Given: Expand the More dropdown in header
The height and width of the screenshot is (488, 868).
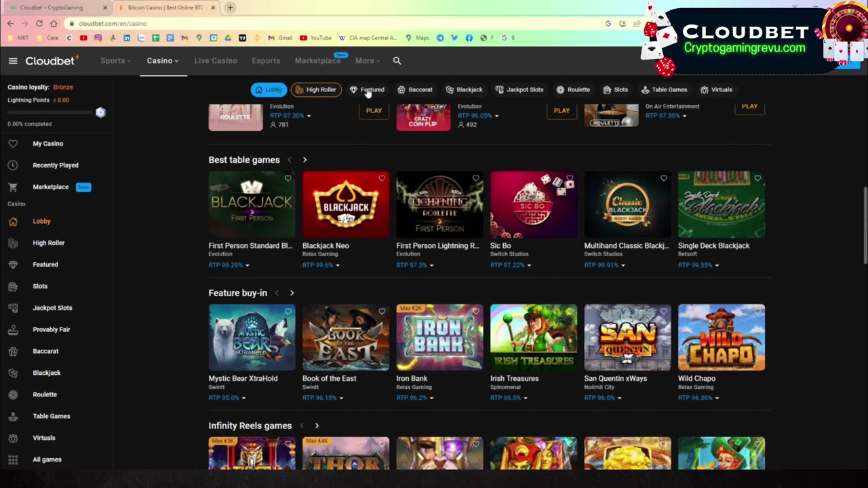Looking at the screenshot, I should (368, 61).
